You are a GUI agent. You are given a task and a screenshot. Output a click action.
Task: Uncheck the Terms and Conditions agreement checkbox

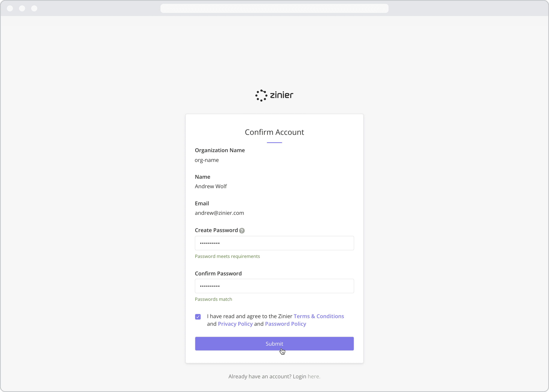[198, 316]
